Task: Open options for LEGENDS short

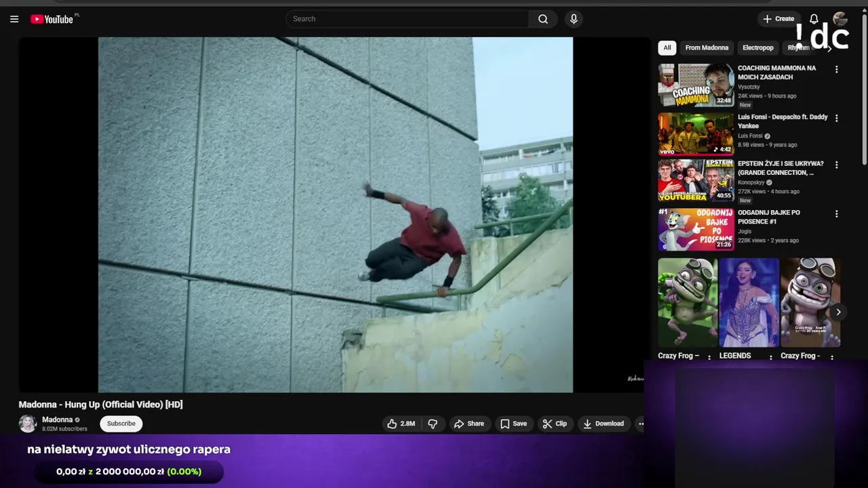Action: [770, 357]
